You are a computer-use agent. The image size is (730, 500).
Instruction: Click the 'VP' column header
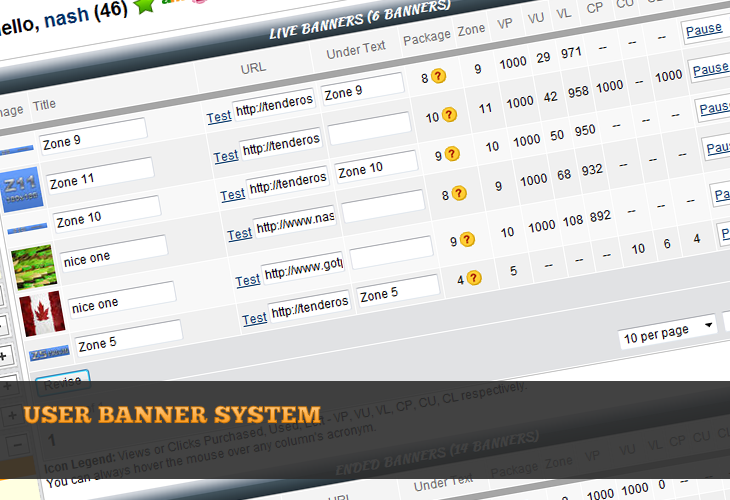pos(505,23)
